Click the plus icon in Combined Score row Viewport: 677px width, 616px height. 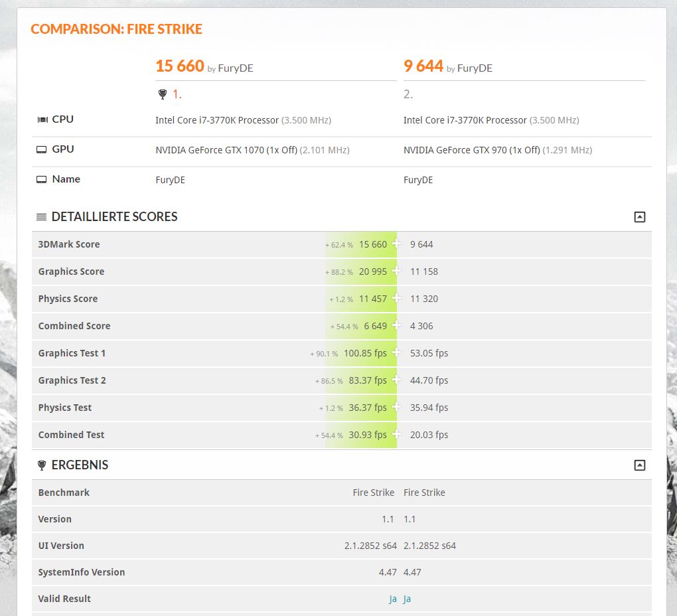(x=396, y=325)
